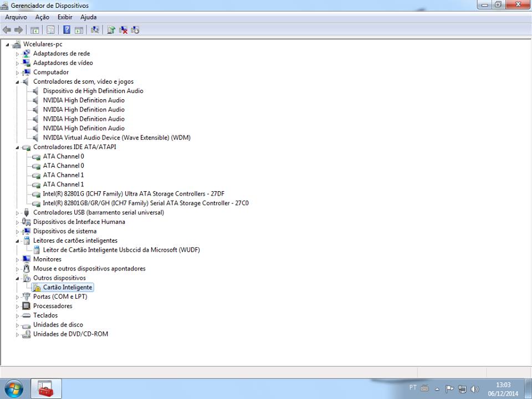Expand the Adaptadores de vídeo node
The image size is (532, 399).
(x=17, y=63)
